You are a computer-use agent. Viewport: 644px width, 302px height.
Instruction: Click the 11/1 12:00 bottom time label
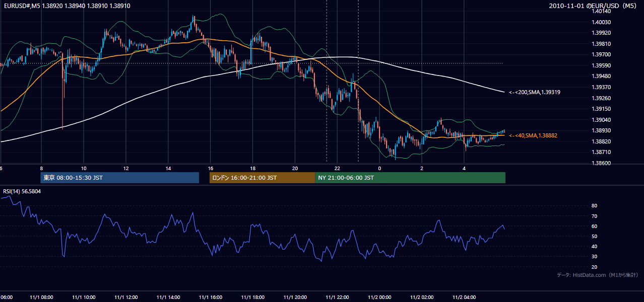(x=126, y=297)
